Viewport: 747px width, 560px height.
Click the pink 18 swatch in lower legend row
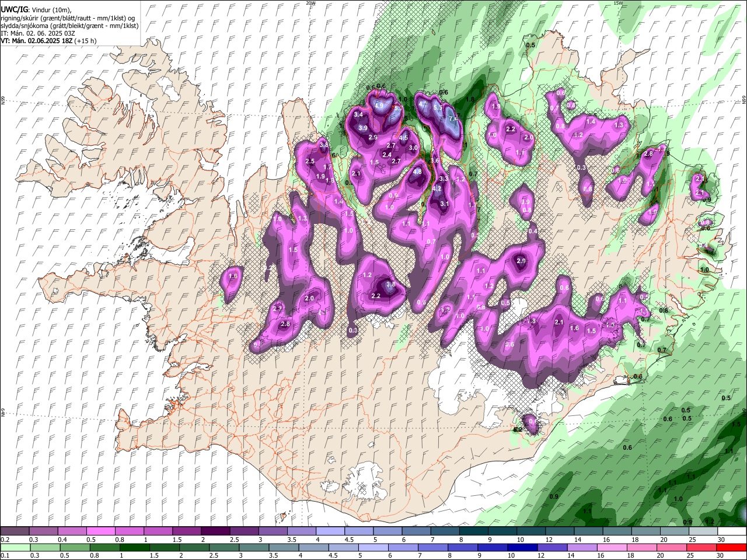click(641, 547)
